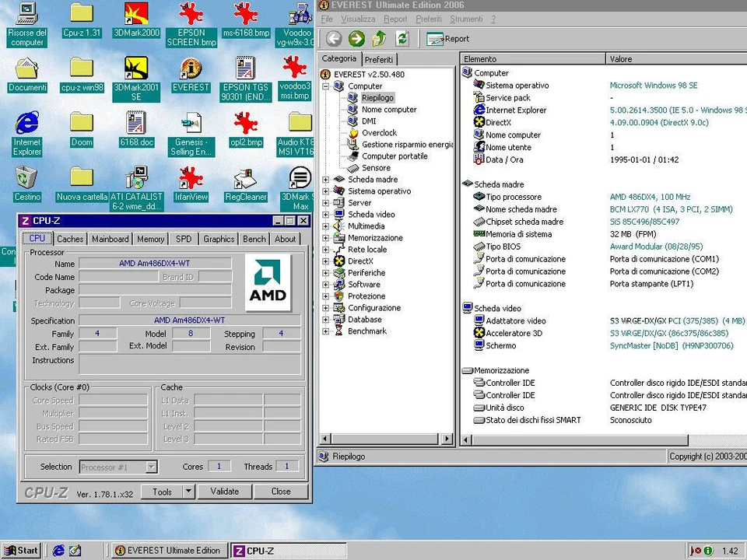Select Overclock in the Computer tree
This screenshot has width=747, height=560.
379,133
